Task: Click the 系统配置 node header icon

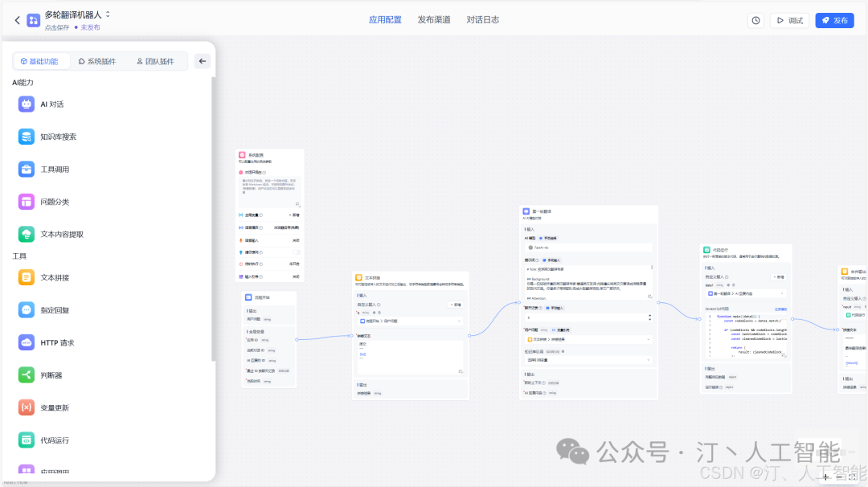Action: point(242,155)
